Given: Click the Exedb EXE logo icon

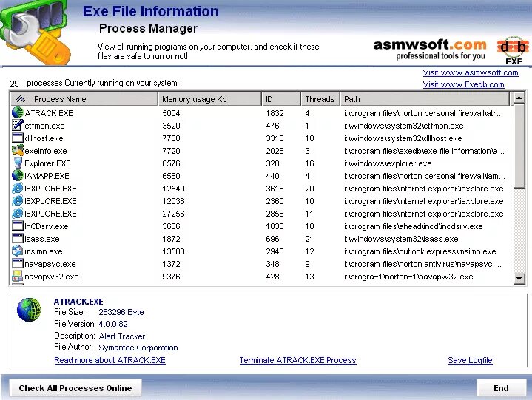Looking at the screenshot, I should click(x=514, y=50).
